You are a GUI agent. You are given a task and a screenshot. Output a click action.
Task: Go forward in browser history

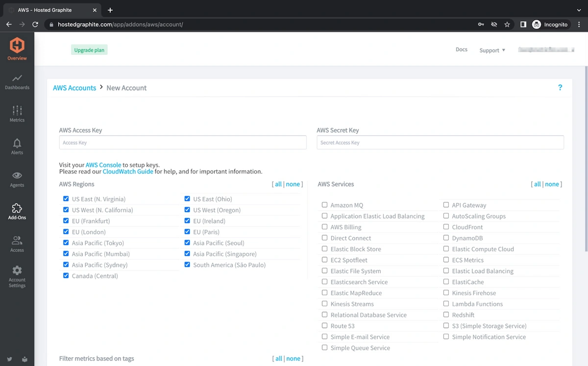pyautogui.click(x=22, y=24)
